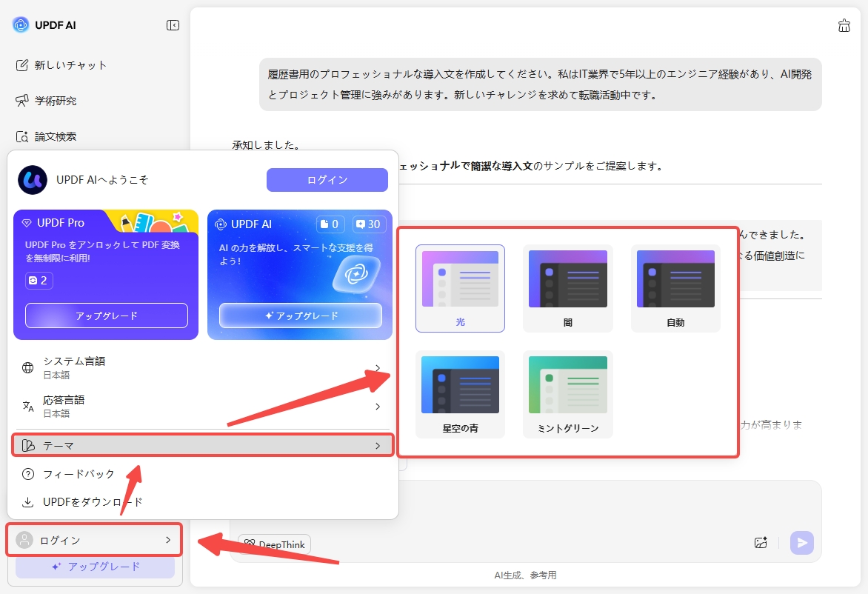Click the download icon beside UPDFをダウンロード

tap(27, 502)
